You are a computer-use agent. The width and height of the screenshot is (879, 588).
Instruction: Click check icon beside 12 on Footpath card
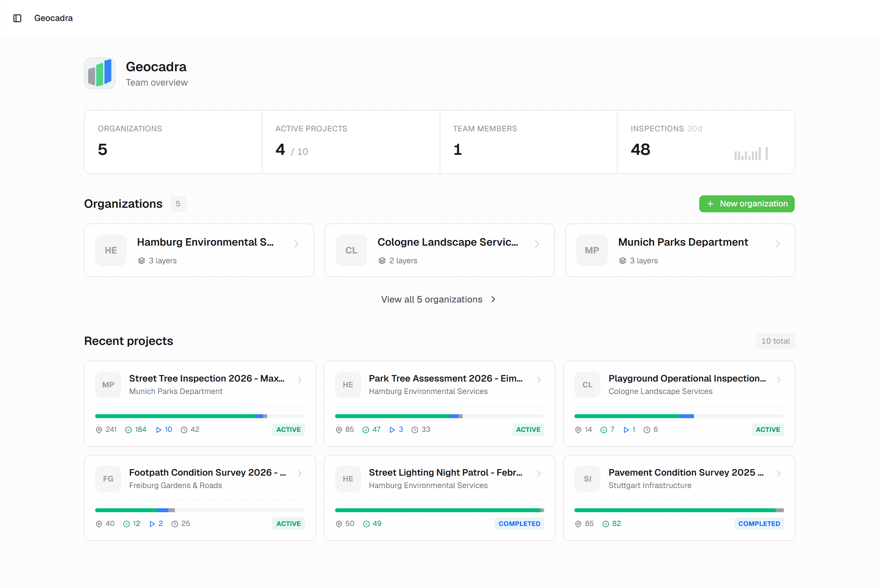(x=127, y=524)
